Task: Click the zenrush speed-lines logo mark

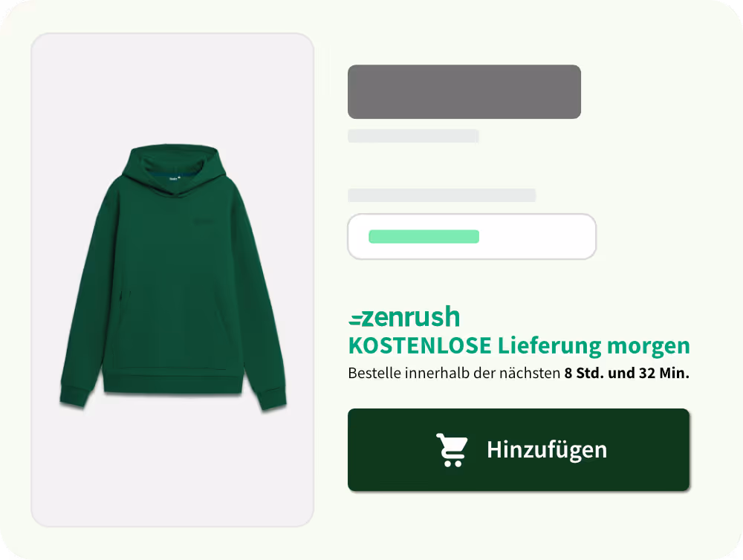Action: tap(355, 320)
